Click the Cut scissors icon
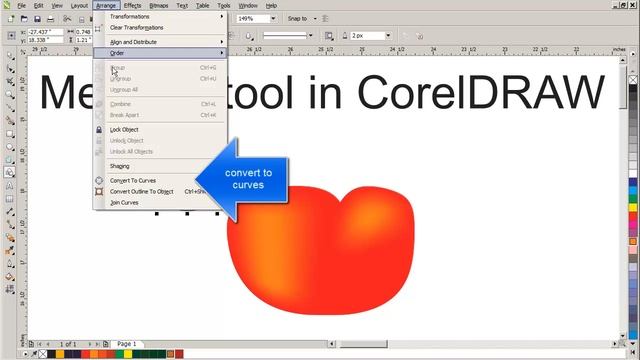Screen dimensions: 640x360 click(x=67, y=19)
